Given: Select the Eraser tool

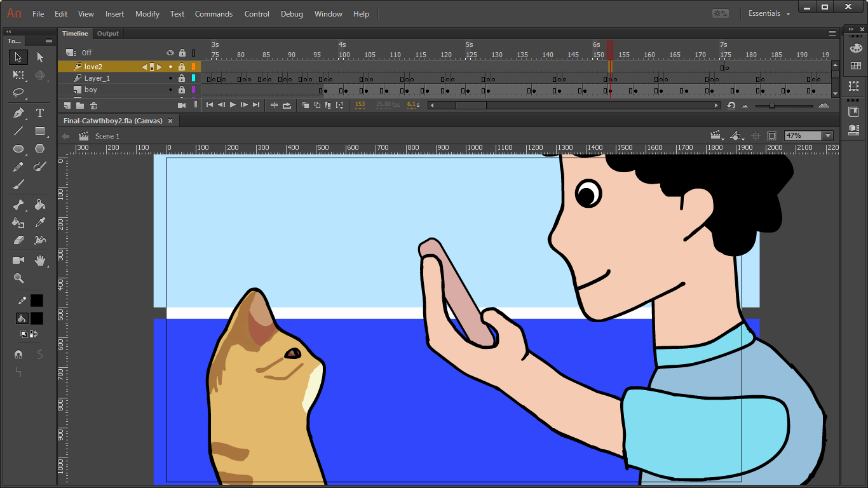Looking at the screenshot, I should click(x=18, y=240).
